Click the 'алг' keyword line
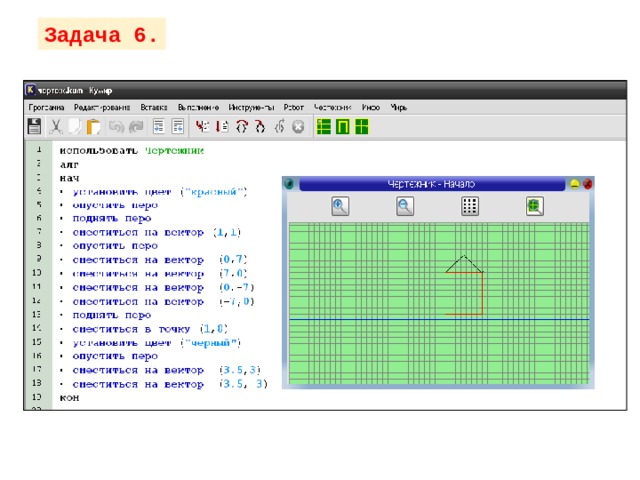This screenshot has width=640, height=480. pyautogui.click(x=69, y=164)
